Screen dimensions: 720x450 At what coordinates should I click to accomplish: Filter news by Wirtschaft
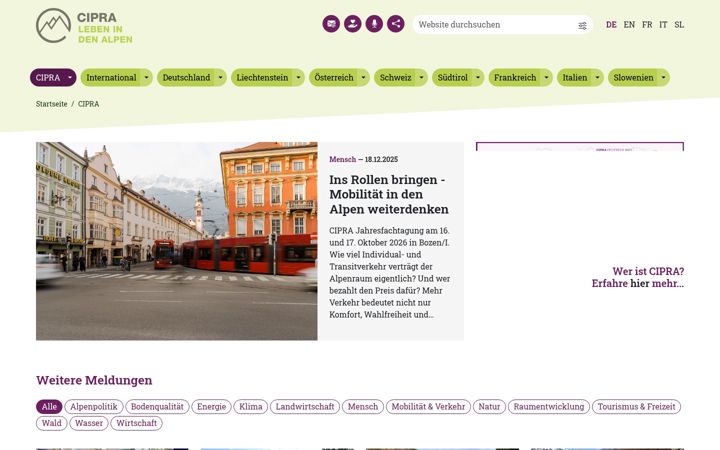tap(136, 423)
